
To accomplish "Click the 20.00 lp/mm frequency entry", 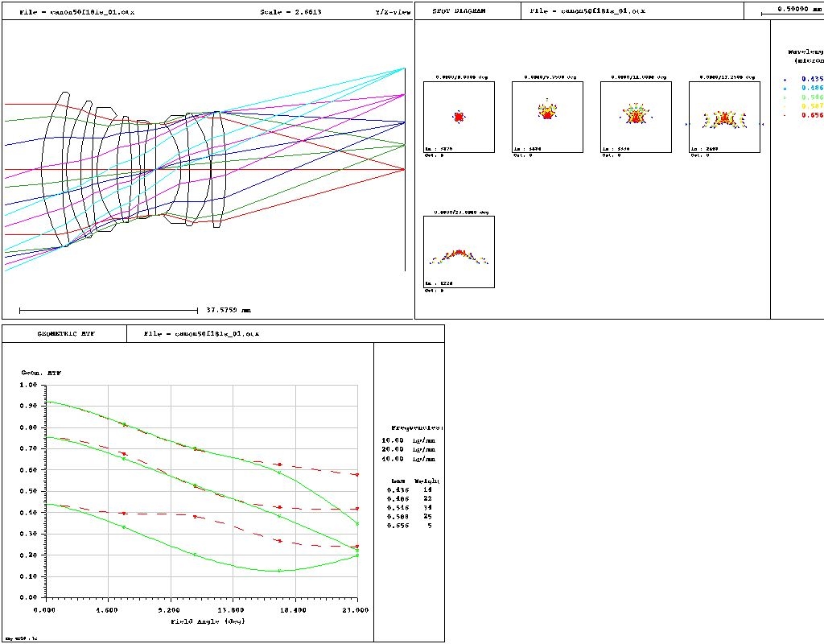I will (409, 449).
